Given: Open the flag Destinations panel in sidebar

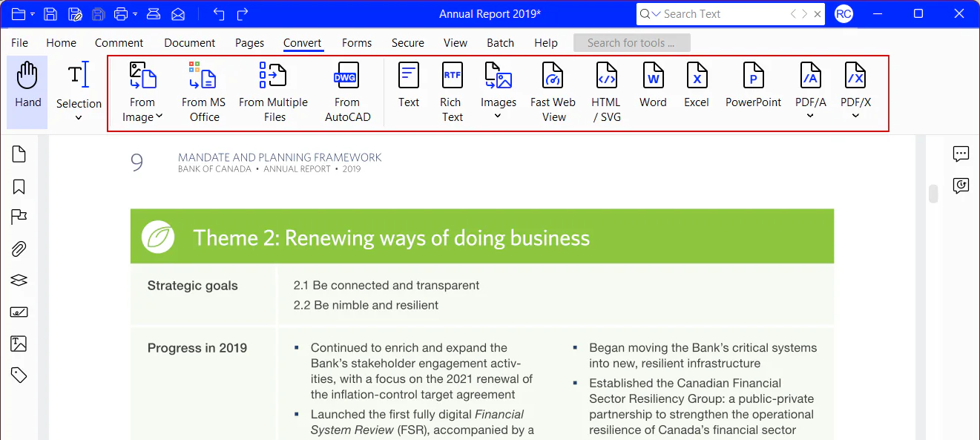Looking at the screenshot, I should (x=19, y=217).
